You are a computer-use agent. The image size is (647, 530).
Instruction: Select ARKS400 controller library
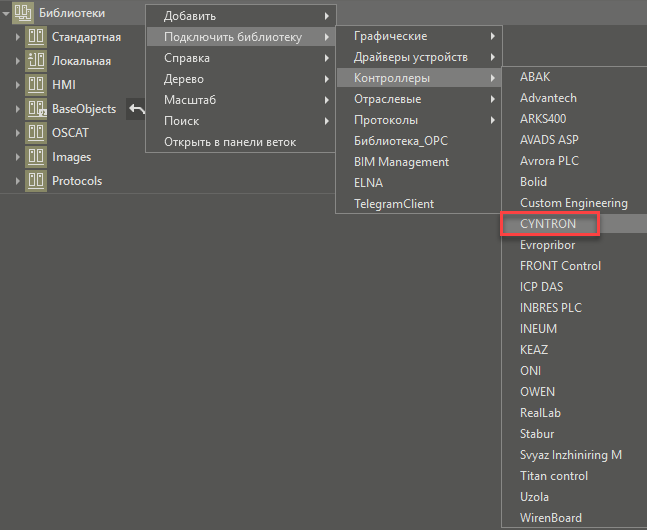[574, 119]
